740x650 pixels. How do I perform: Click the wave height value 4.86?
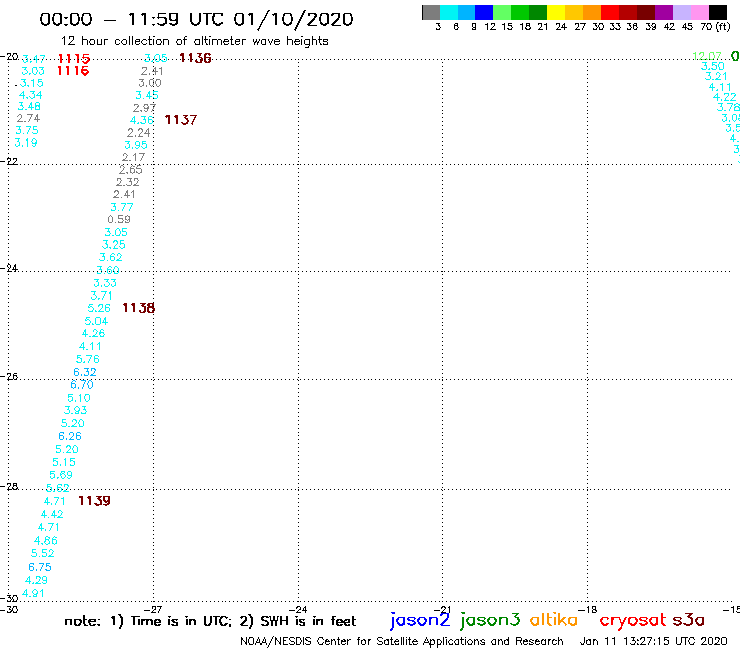pos(46,540)
